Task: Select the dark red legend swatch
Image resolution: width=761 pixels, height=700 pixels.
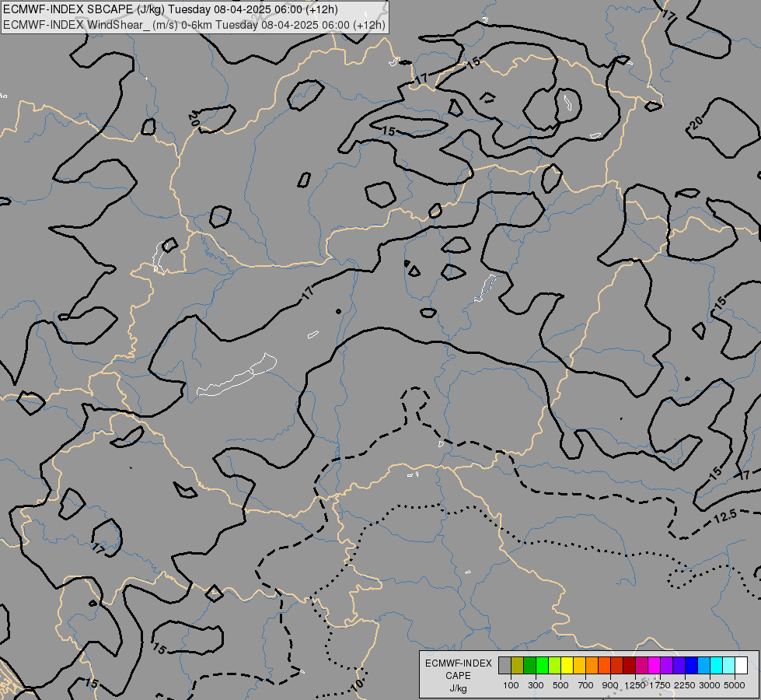Action: (629, 665)
